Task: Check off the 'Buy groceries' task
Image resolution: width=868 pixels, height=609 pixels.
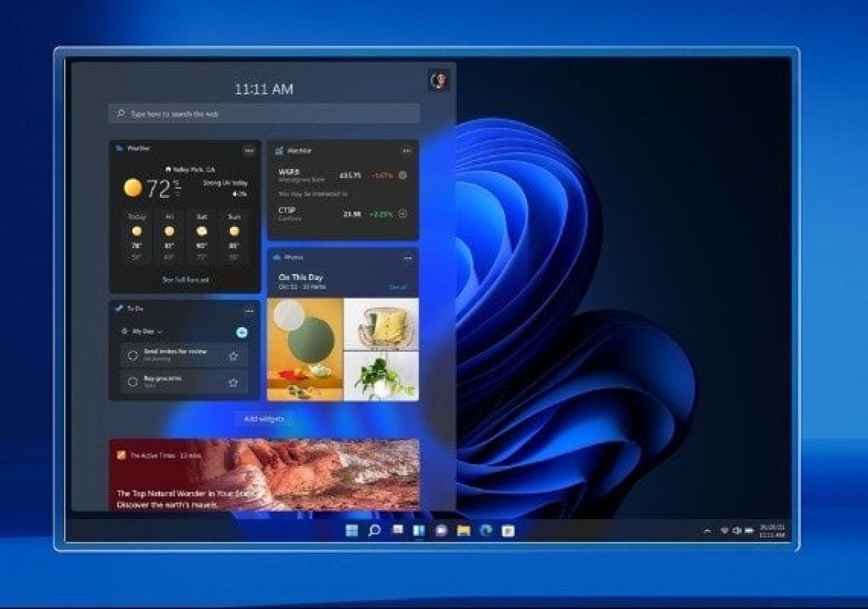Action: point(132,382)
